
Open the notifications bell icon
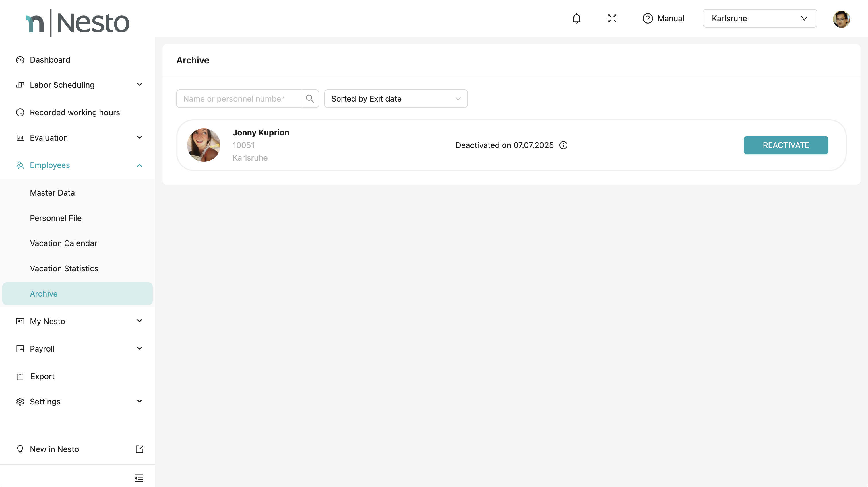pyautogui.click(x=577, y=19)
